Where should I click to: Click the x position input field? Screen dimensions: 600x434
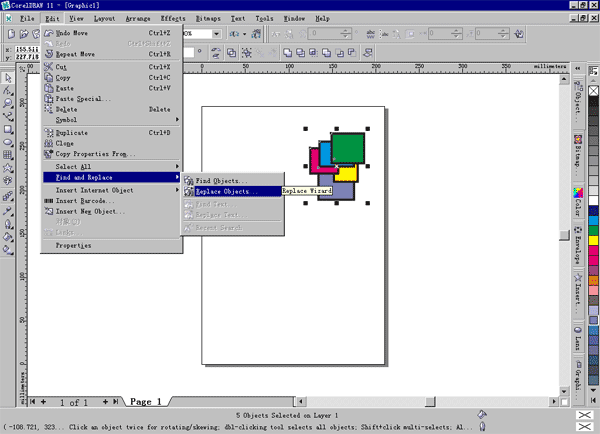[x=27, y=49]
